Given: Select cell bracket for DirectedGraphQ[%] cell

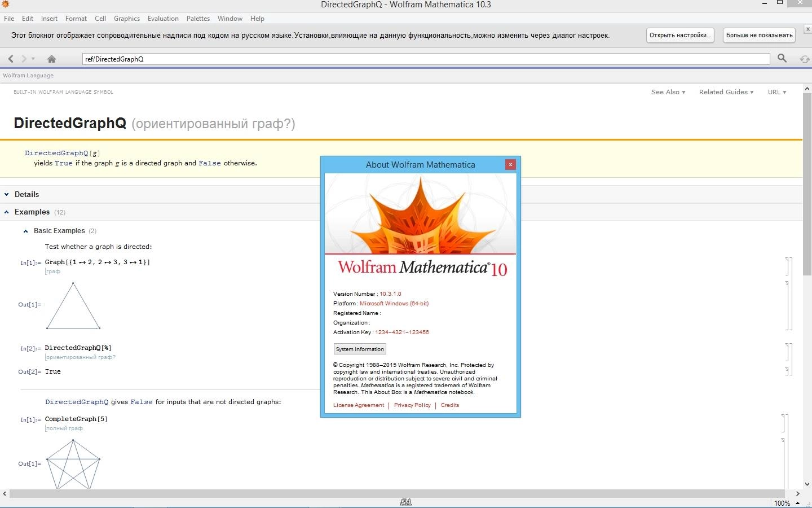Looking at the screenshot, I should (x=787, y=352).
